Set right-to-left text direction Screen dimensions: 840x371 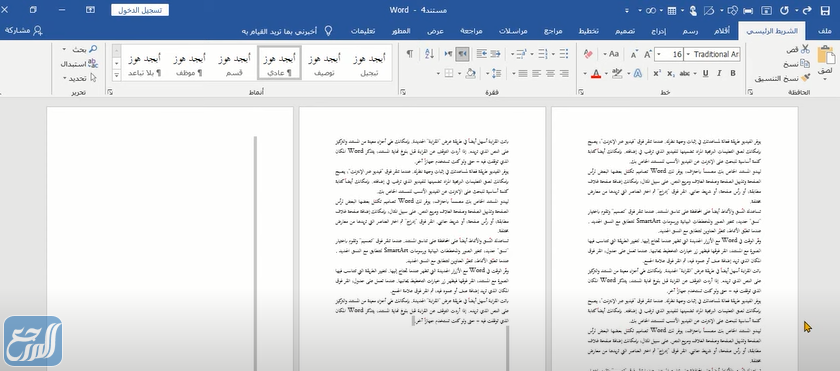(x=462, y=54)
